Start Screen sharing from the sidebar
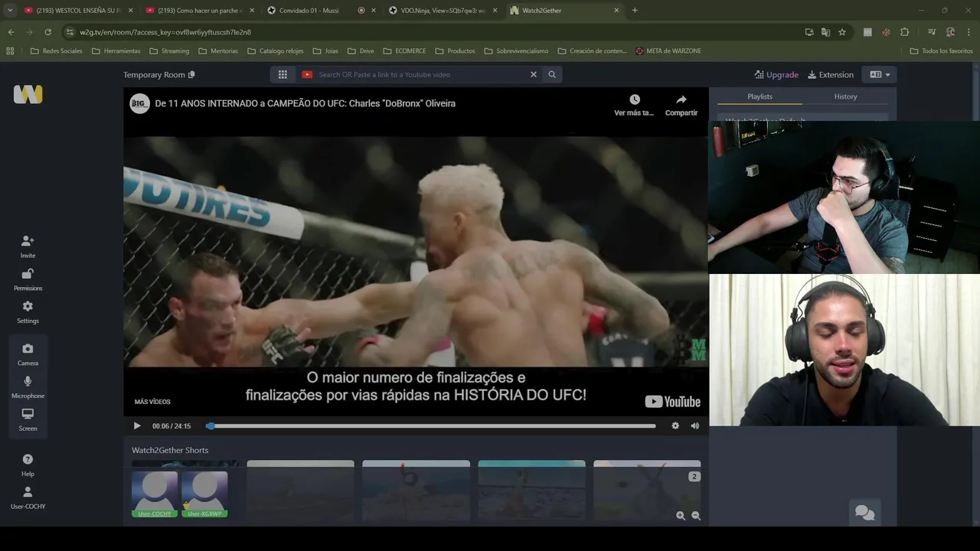The width and height of the screenshot is (980, 551). 28,419
